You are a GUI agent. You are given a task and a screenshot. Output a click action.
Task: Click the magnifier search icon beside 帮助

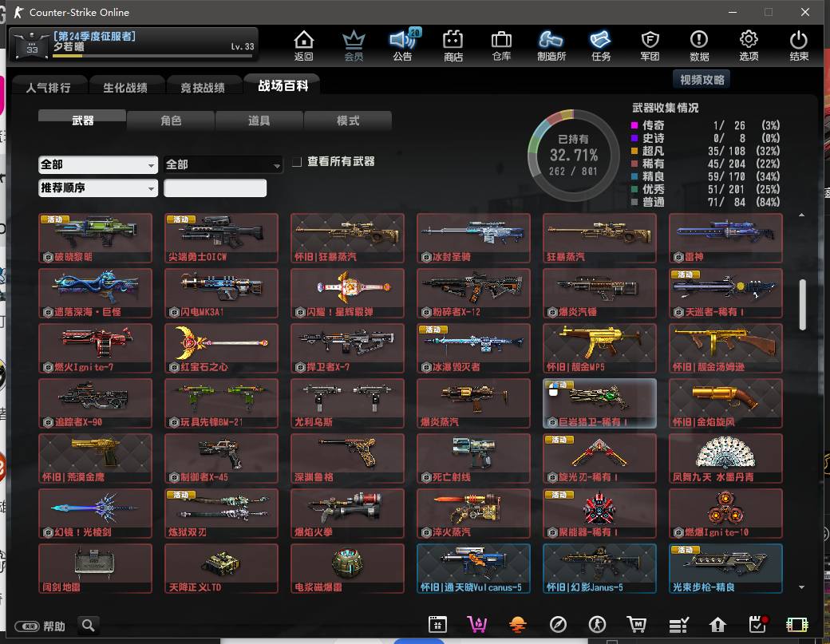[x=89, y=626]
